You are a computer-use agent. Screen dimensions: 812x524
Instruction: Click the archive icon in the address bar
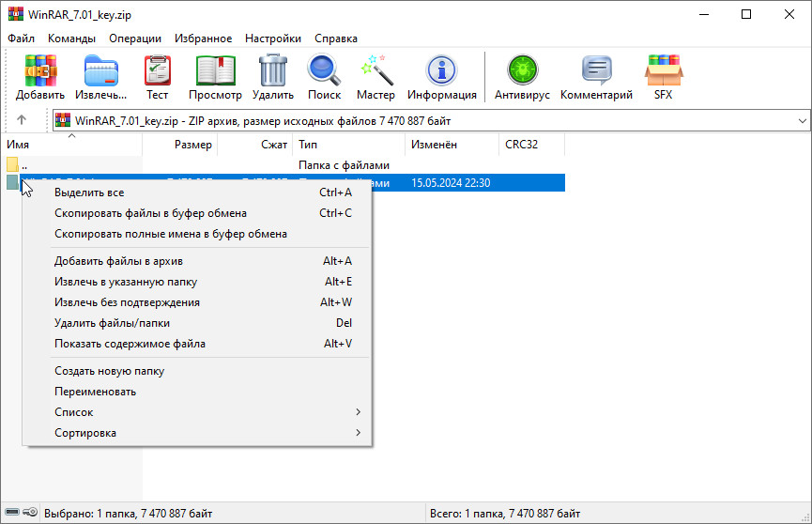[x=63, y=120]
